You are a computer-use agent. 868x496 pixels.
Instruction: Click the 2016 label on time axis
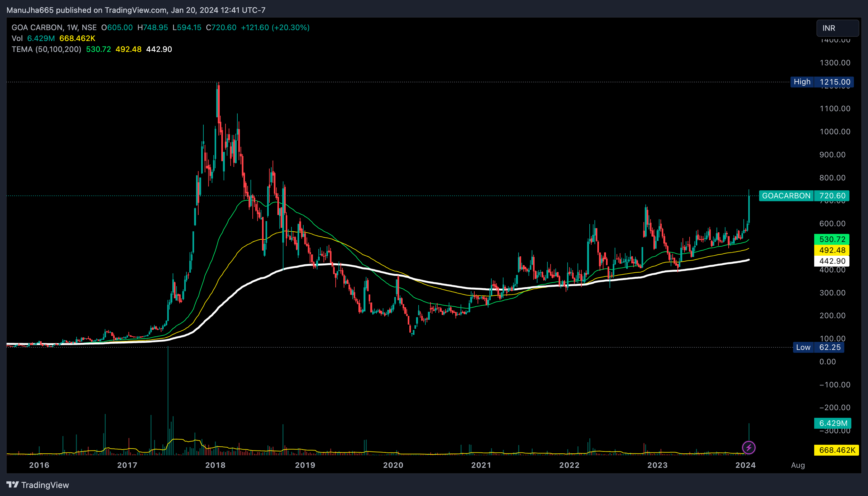pyautogui.click(x=39, y=465)
